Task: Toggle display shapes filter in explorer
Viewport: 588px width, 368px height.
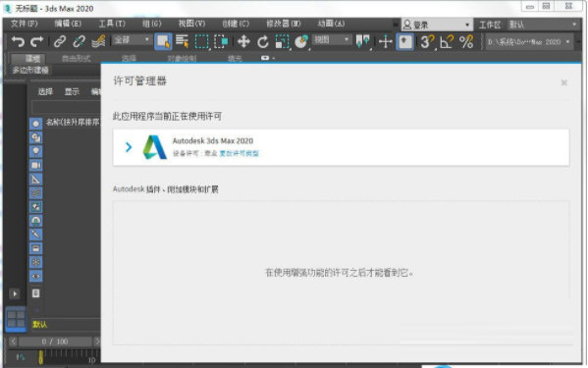Action: pyautogui.click(x=35, y=137)
